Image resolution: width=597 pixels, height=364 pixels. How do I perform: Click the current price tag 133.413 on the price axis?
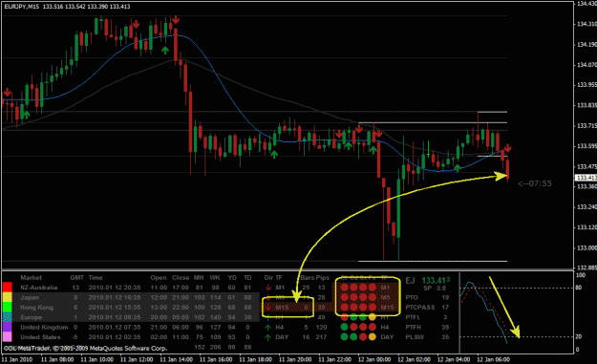point(586,178)
